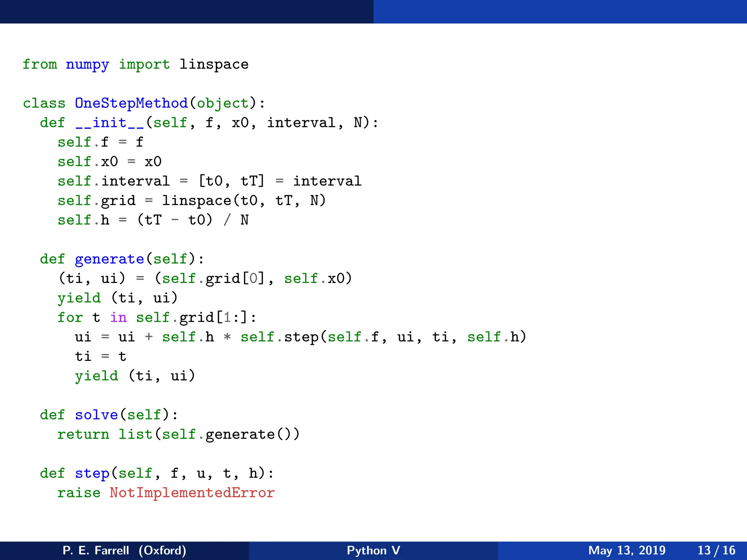This screenshot has width=747, height=560.
Task: Select the class name 'OneStepMethod'
Action: coord(131,103)
